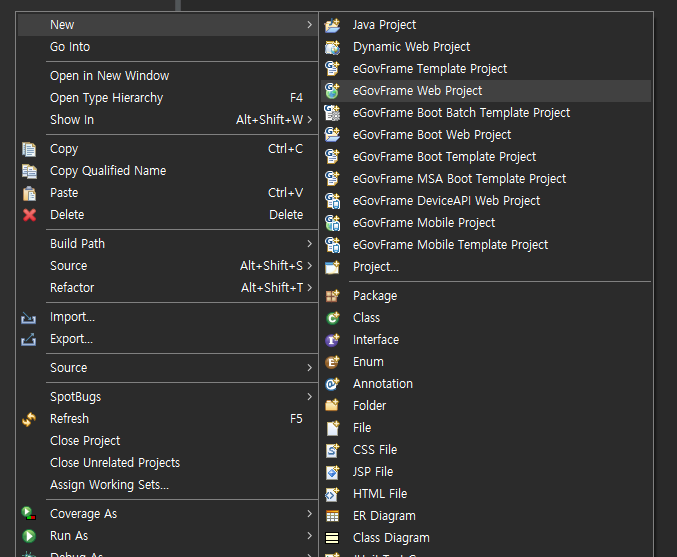
Task: Choose eGovFrame MSA Boot Template Project label
Action: (x=459, y=179)
